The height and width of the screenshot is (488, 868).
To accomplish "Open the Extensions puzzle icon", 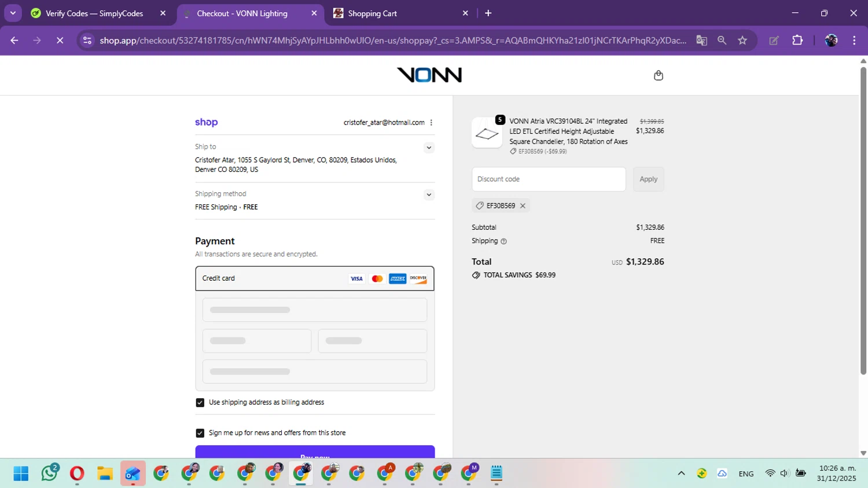I will [x=797, y=41].
